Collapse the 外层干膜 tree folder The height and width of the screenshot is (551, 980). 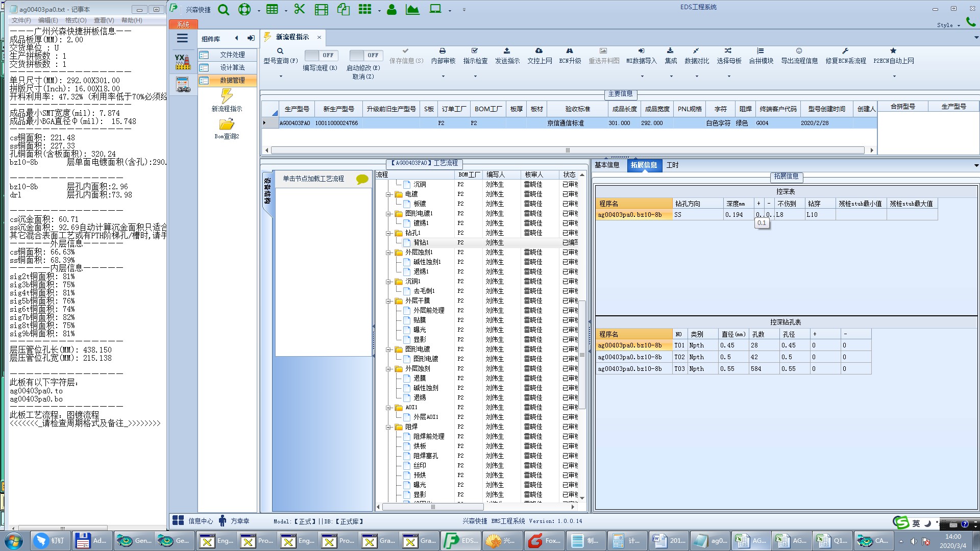[389, 301]
